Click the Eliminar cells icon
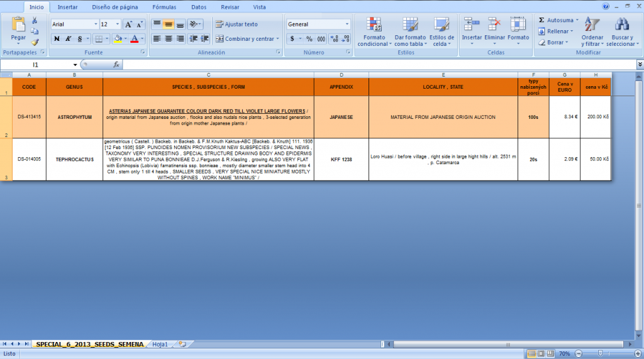The width and height of the screenshot is (644, 359). [494, 26]
